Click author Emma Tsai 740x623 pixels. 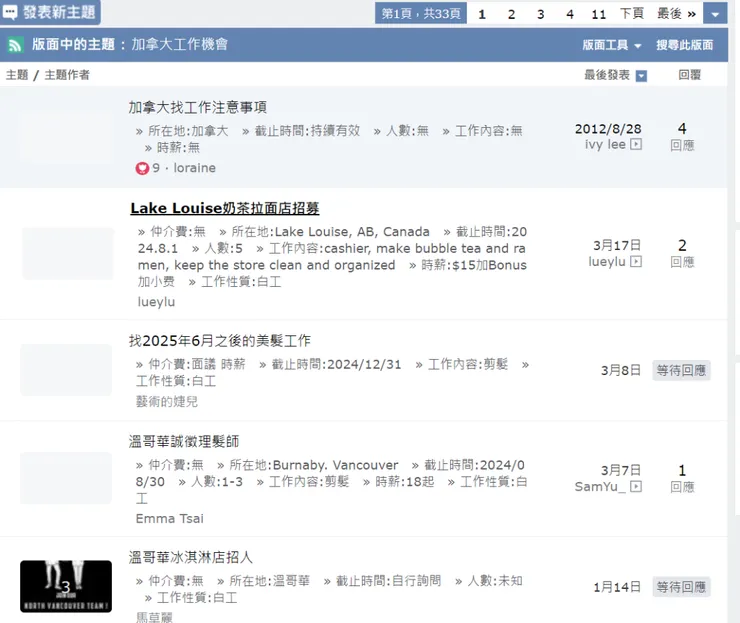[x=169, y=519]
